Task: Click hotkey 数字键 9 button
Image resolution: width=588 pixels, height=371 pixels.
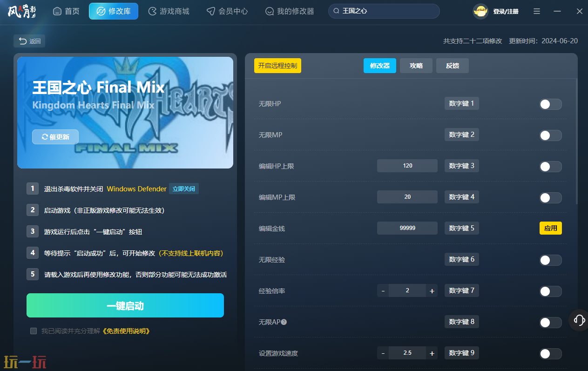Action: click(x=462, y=353)
